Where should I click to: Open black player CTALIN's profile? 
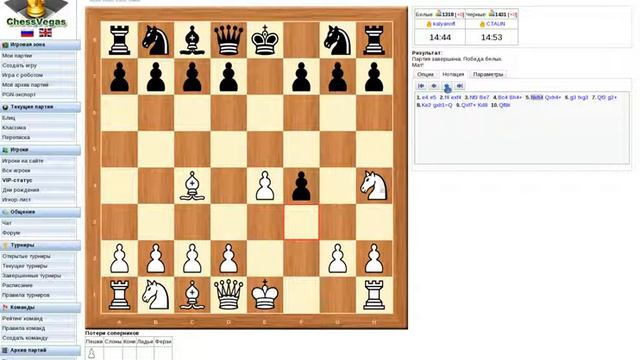(496, 24)
